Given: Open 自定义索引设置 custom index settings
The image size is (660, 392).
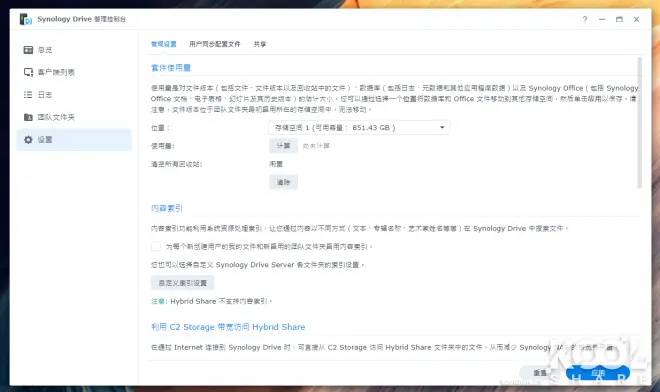Looking at the screenshot, I should coord(182,283).
